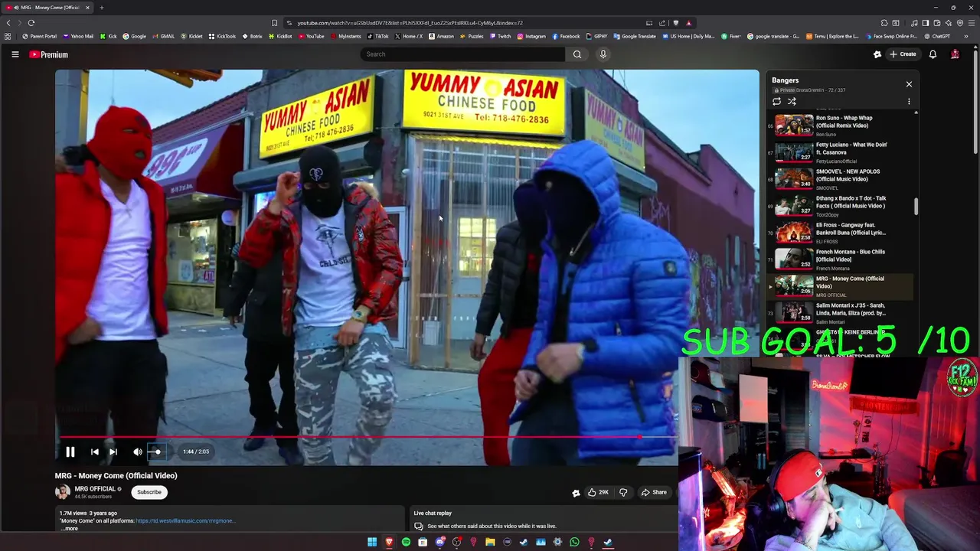Toggle playlist loop
Image resolution: width=980 pixels, height=551 pixels.
776,102
